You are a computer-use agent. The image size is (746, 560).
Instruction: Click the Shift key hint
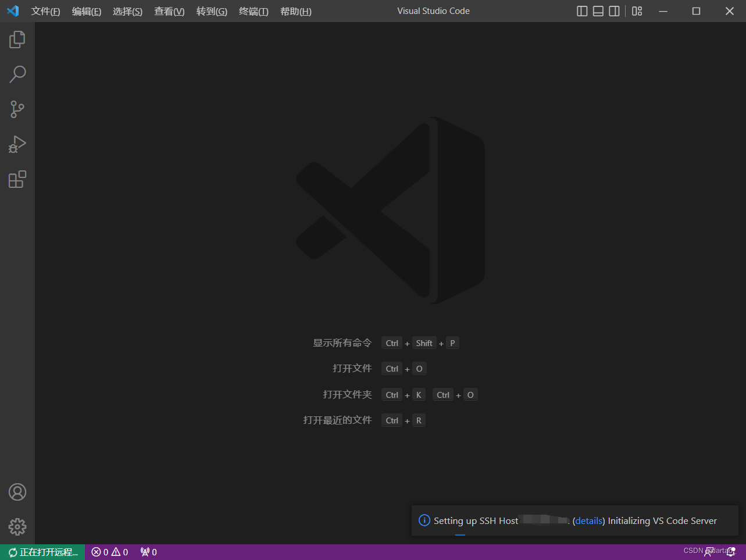[424, 343]
